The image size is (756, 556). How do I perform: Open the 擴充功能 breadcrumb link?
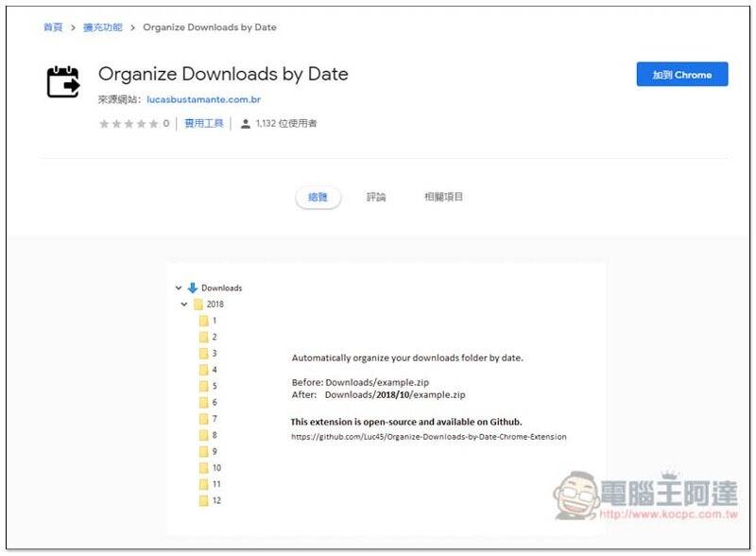click(x=103, y=27)
